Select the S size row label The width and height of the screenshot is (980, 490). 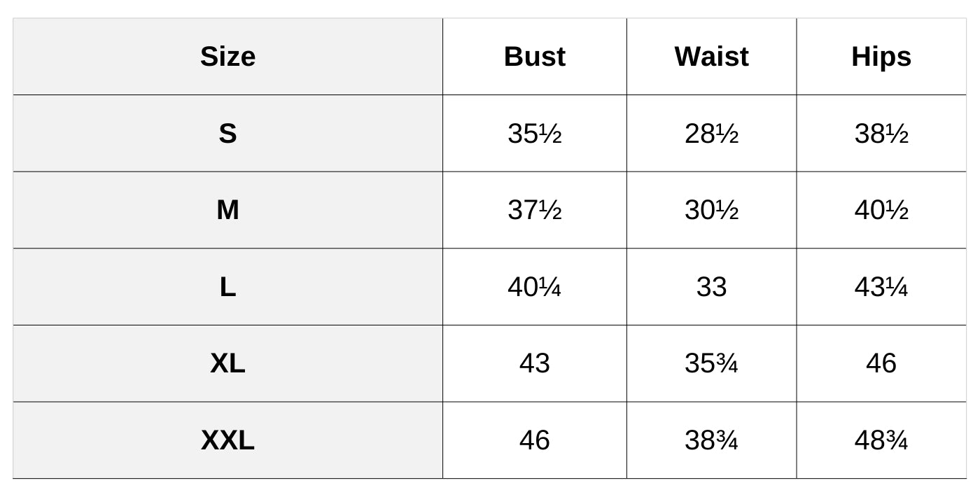pyautogui.click(x=227, y=133)
